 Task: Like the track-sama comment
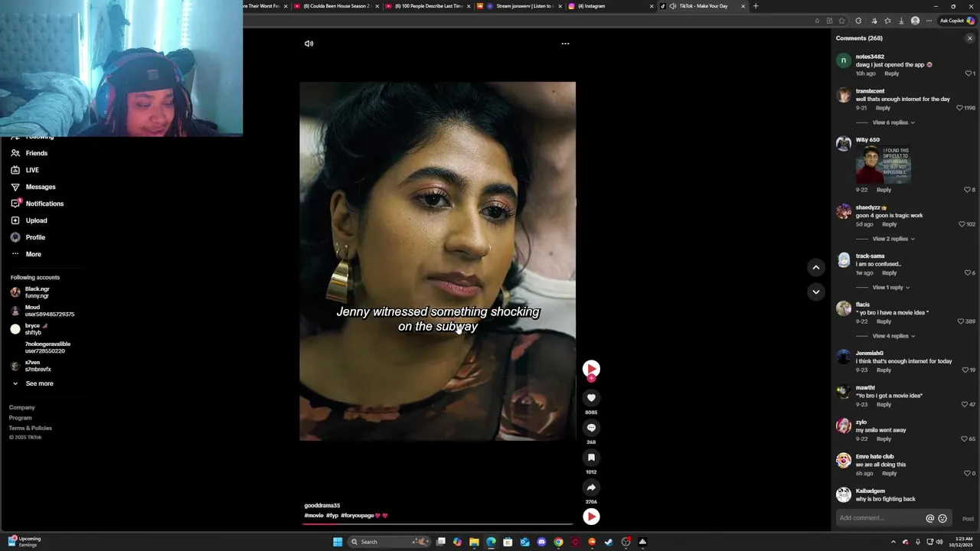click(x=969, y=272)
